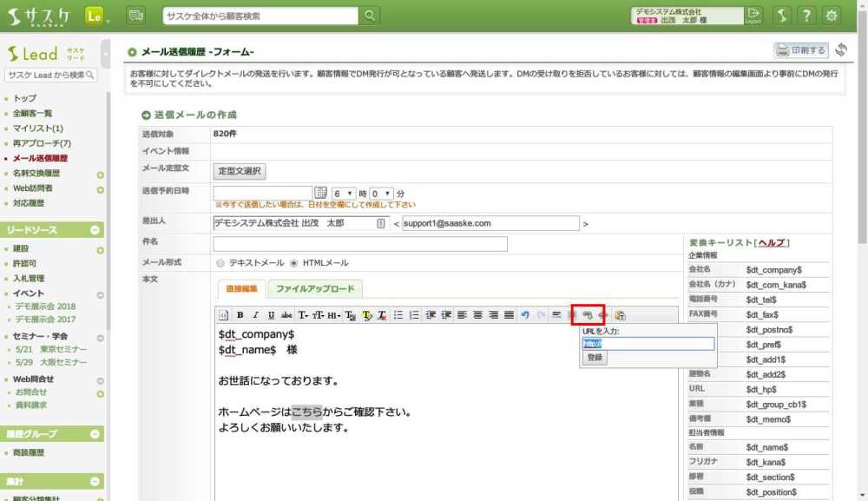Screen dimensions: 868x501
Task: Apply underline from the editor toolbar
Action: (271, 315)
